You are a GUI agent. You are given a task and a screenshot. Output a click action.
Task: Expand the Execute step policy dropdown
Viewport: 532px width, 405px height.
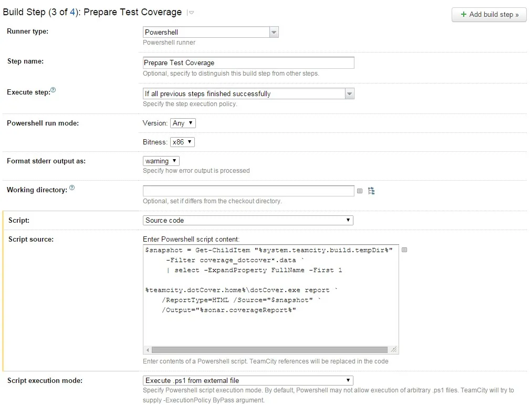click(248, 94)
